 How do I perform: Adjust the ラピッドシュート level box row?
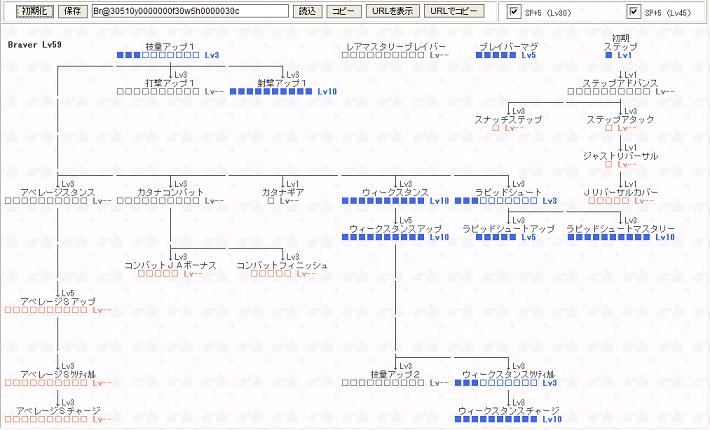[x=496, y=201]
